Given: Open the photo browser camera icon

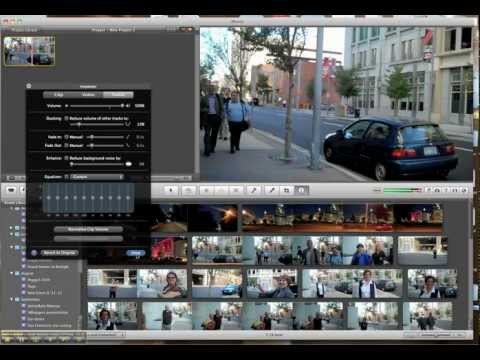Looking at the screenshot, I should (437, 190).
